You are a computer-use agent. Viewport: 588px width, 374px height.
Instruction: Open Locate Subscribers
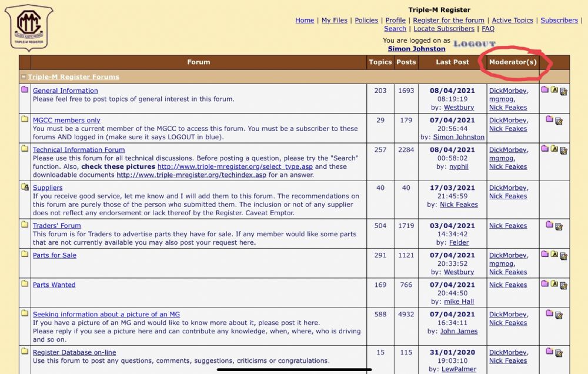click(x=444, y=28)
